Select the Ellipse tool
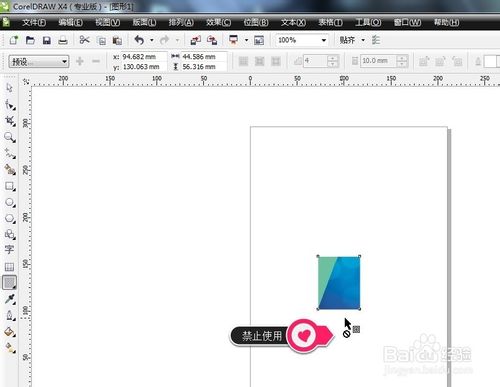This screenshot has height=387, width=500. point(9,202)
